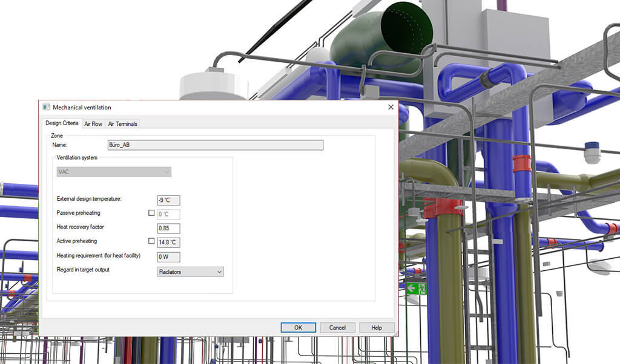The image size is (620, 364).
Task: Click the Mechanical ventilation title bar
Action: (212, 107)
